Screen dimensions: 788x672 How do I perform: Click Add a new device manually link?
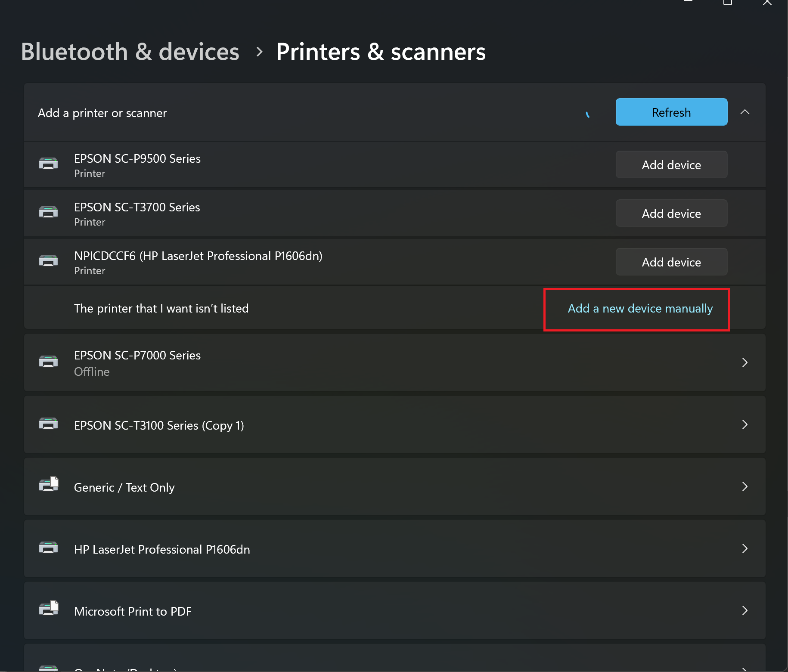(x=640, y=309)
